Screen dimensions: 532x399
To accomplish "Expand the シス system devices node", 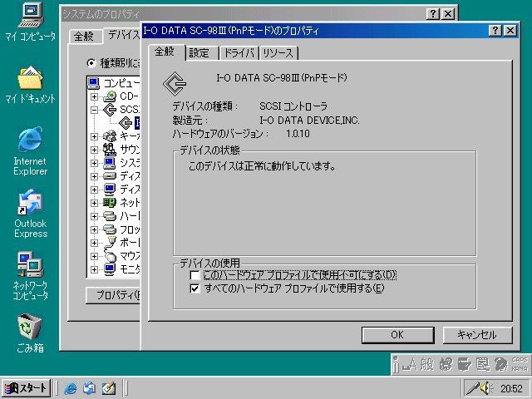I will [x=94, y=163].
